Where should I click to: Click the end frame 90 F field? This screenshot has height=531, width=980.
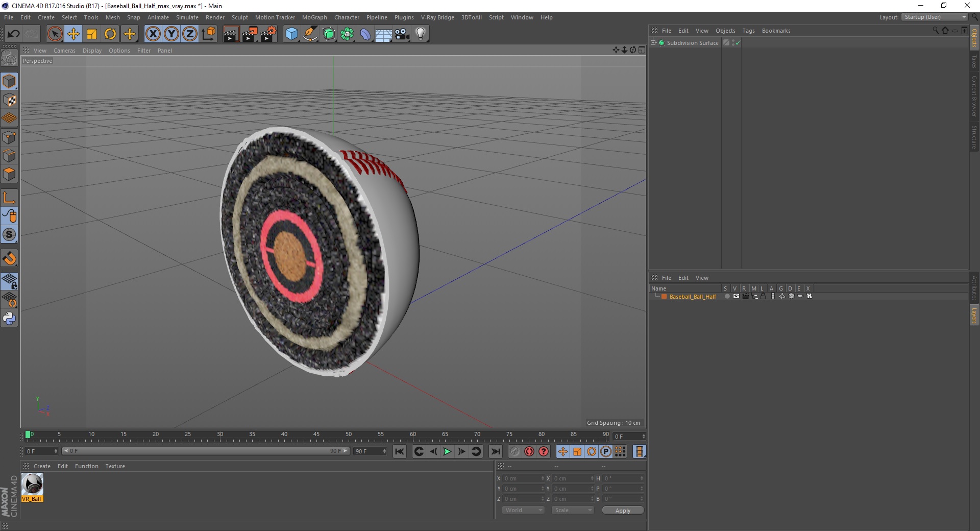click(x=370, y=451)
